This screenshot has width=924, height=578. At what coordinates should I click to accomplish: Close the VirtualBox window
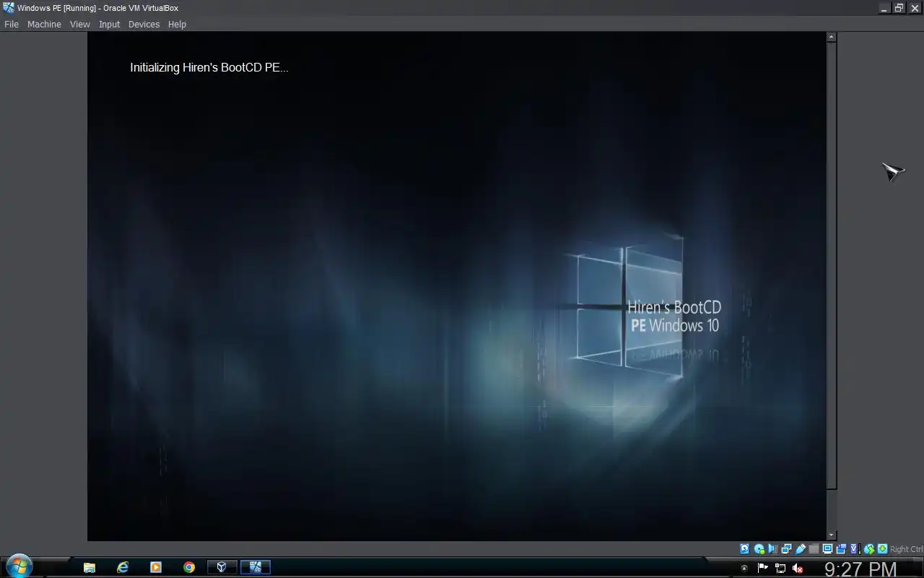[x=914, y=8]
